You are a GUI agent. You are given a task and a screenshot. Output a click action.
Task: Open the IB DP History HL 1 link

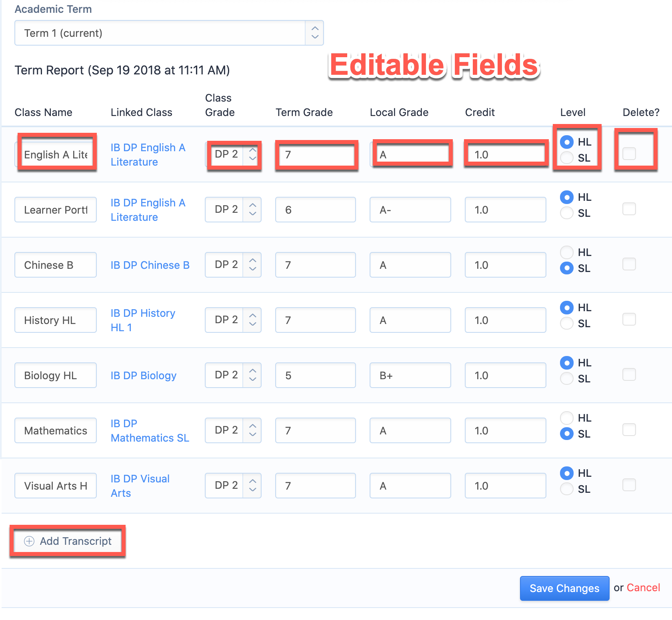(x=143, y=320)
